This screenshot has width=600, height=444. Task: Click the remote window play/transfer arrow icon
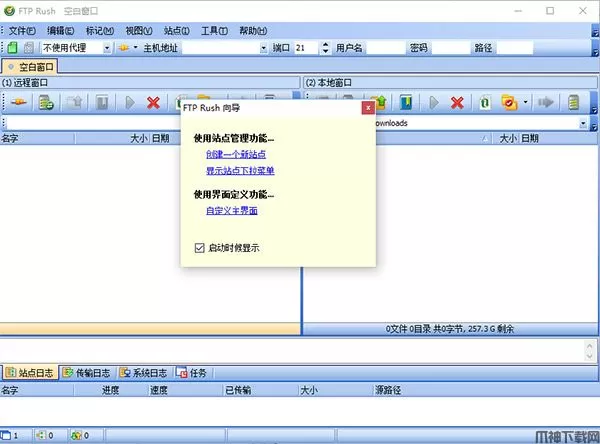pos(130,102)
